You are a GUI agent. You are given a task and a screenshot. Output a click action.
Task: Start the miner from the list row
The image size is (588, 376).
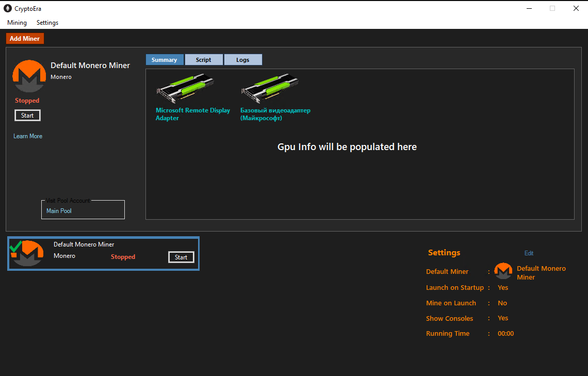181,257
